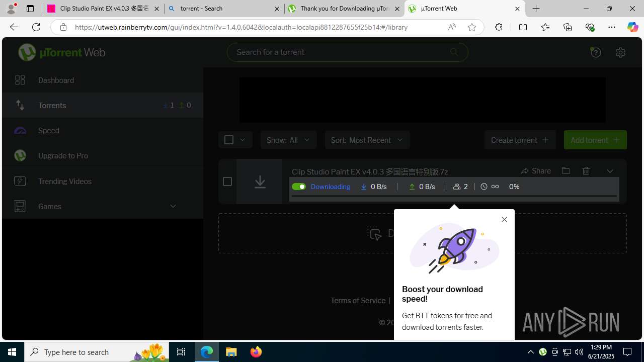This screenshot has height=362, width=644.
Task: Open a new browser tab
Action: coord(536,9)
